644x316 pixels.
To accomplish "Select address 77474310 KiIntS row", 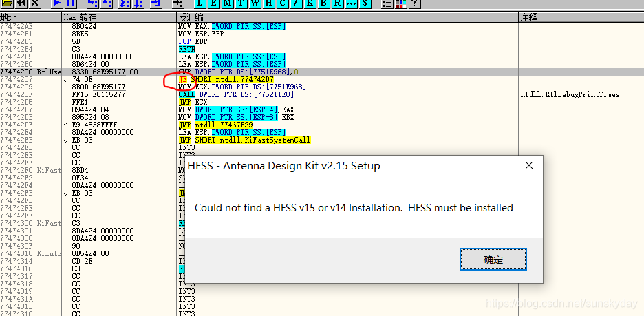I will click(31, 253).
